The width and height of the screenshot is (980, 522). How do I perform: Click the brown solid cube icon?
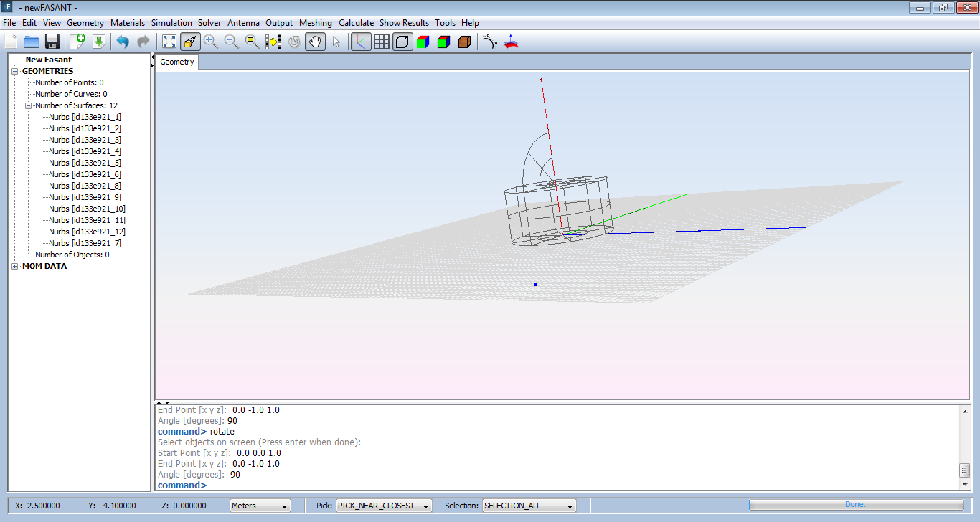[464, 42]
